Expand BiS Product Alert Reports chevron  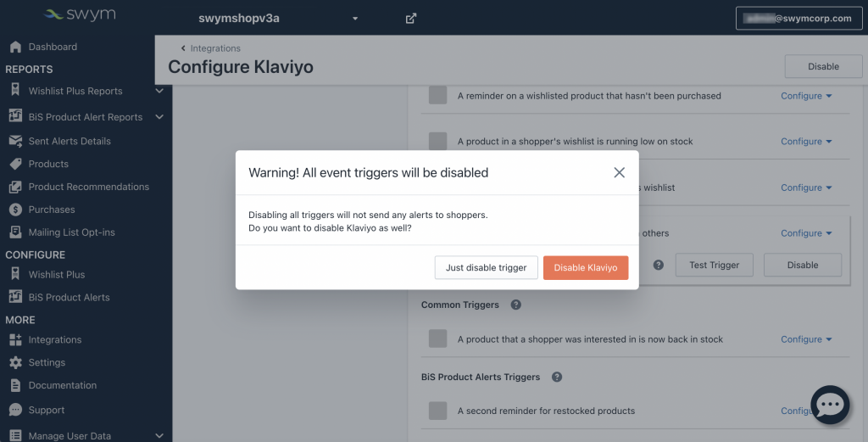pos(159,117)
